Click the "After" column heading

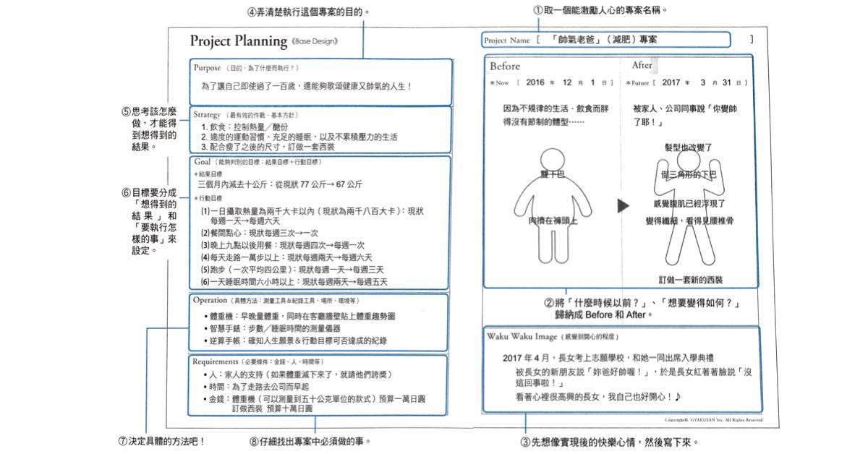[642, 65]
